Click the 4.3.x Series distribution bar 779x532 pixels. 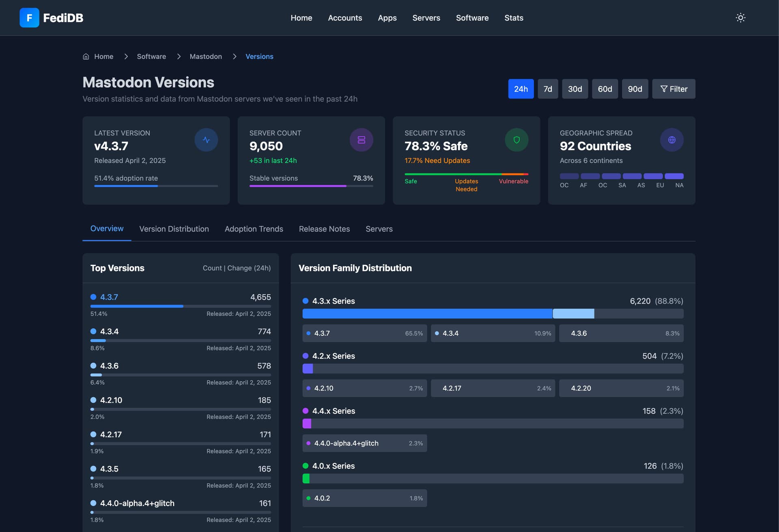pos(493,313)
